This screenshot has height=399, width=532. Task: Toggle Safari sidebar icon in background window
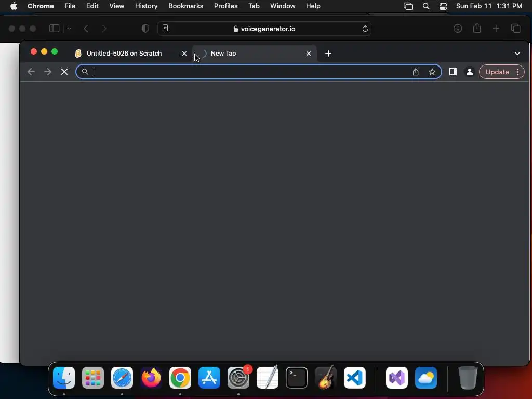point(54,29)
